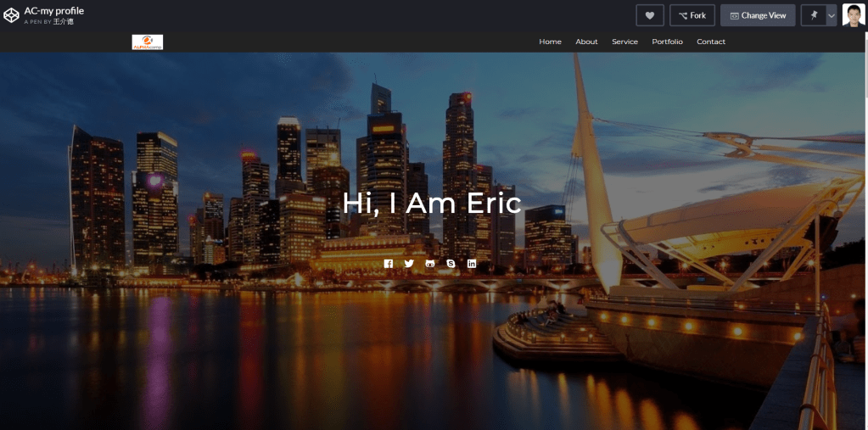The image size is (868, 430).
Task: Open the LinkedIn social icon
Action: point(472,264)
